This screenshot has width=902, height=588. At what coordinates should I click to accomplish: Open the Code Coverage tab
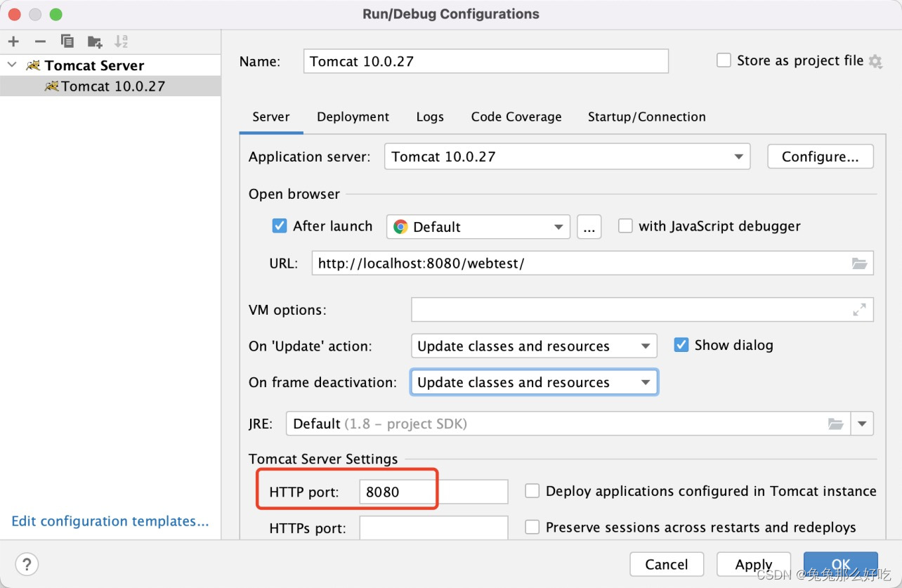pyautogui.click(x=516, y=117)
